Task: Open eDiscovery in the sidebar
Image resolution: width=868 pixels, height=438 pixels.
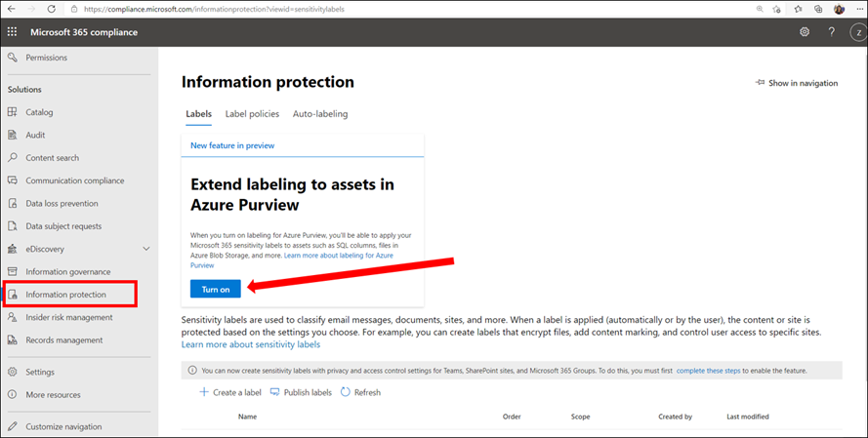Action: click(45, 249)
